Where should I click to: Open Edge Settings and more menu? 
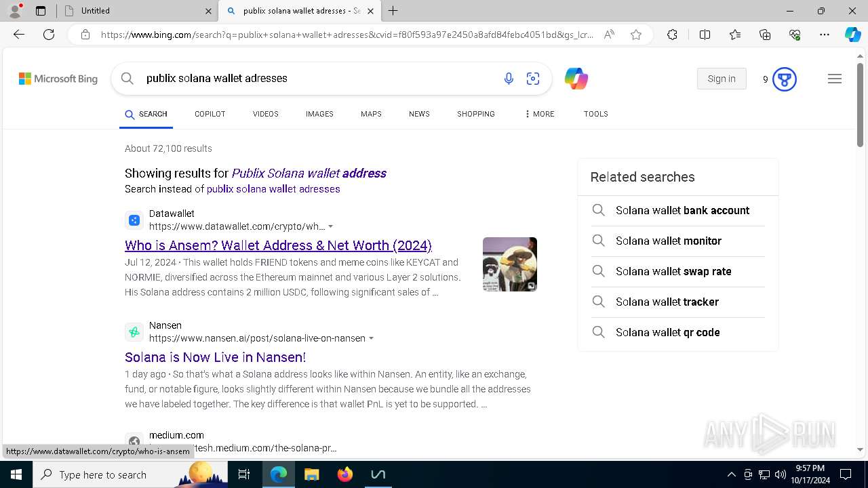[x=825, y=35]
